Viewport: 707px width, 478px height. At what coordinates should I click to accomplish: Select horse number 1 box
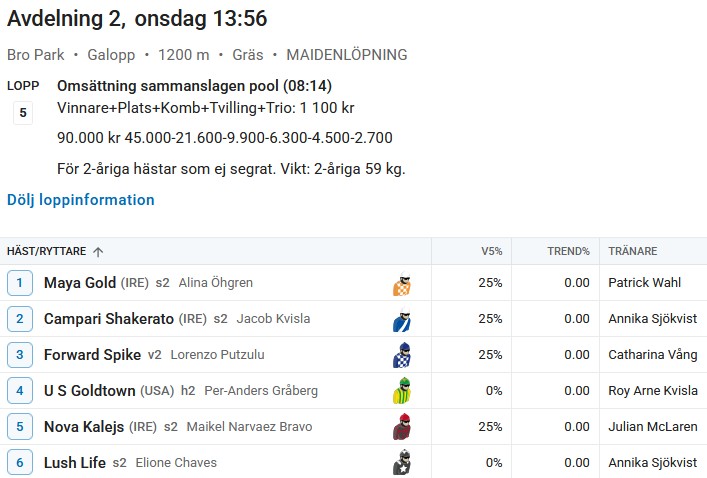pyautogui.click(x=20, y=283)
